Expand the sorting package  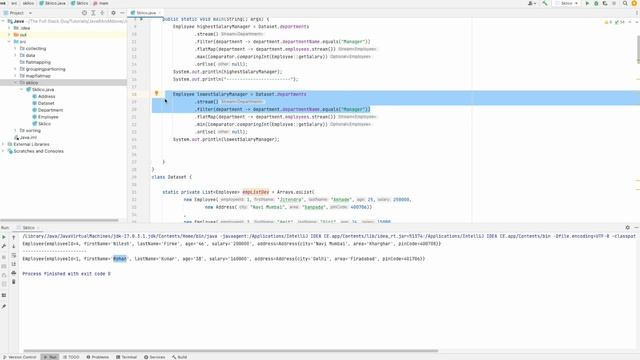click(16, 131)
